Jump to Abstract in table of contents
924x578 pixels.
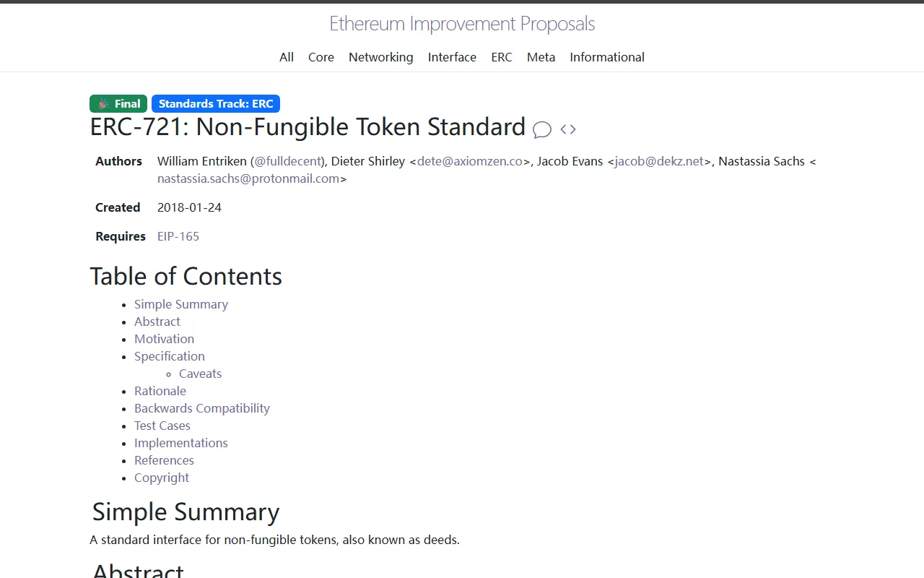click(157, 322)
